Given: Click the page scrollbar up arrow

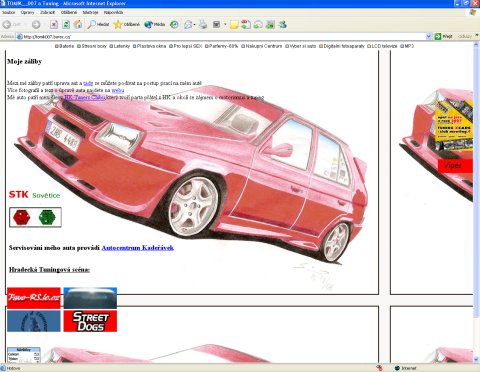Looking at the screenshot, I should 476,45.
